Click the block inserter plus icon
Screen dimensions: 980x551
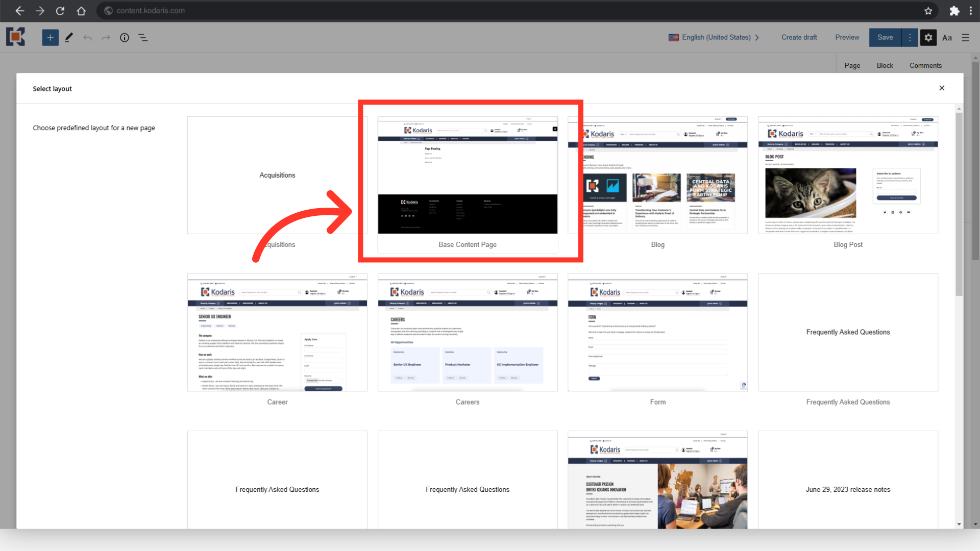[50, 37]
